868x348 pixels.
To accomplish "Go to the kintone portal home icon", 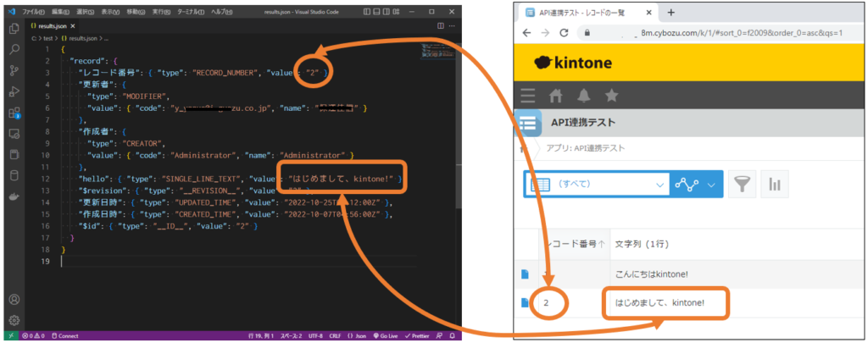I will tap(555, 96).
